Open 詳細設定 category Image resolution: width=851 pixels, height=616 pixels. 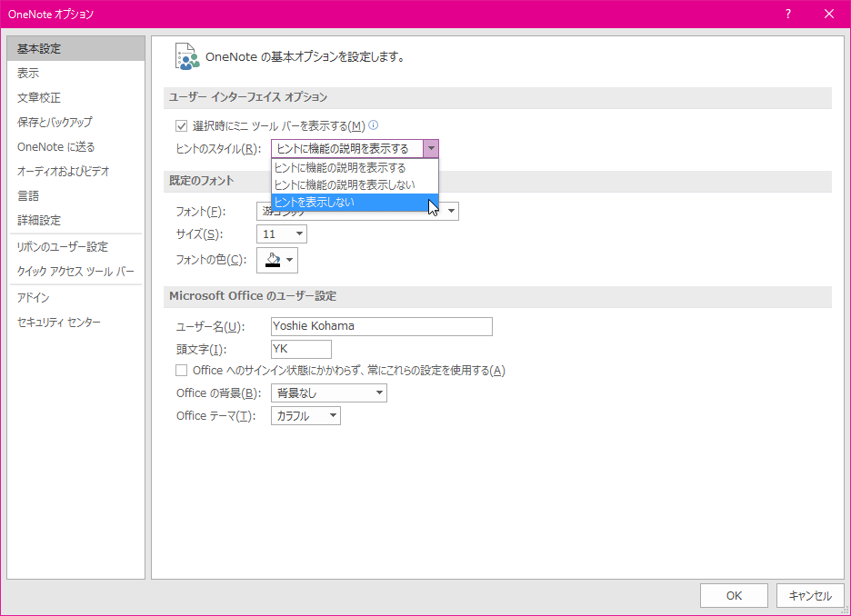(76, 220)
